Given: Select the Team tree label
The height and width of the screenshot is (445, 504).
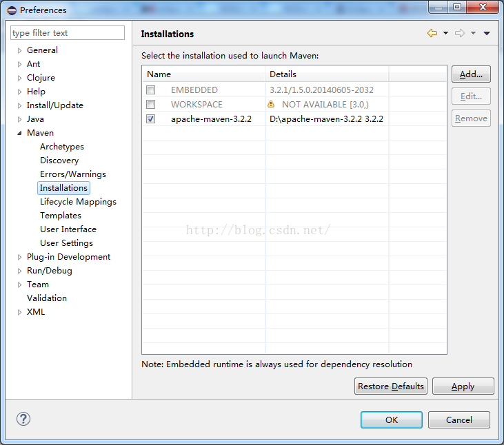Looking at the screenshot, I should click(x=38, y=284).
